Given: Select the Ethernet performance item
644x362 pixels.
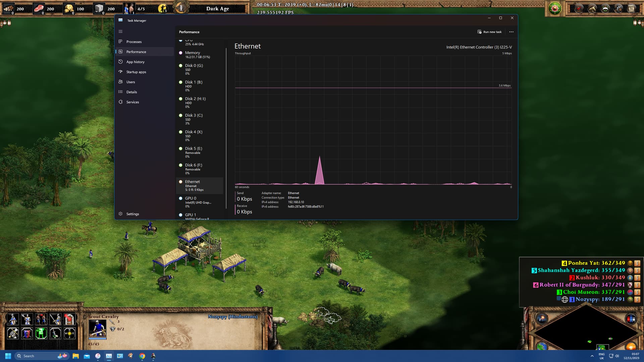Looking at the screenshot, I should click(x=200, y=186).
